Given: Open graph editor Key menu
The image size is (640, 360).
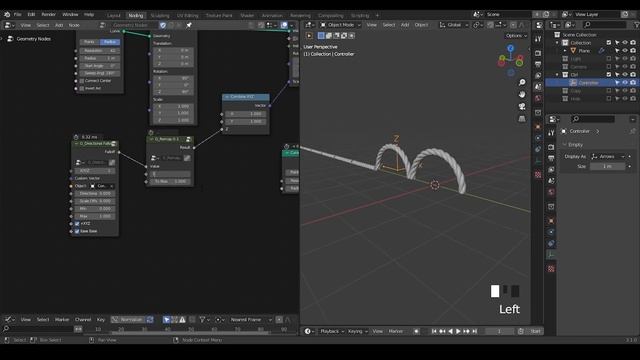Looking at the screenshot, I should pyautogui.click(x=101, y=320).
